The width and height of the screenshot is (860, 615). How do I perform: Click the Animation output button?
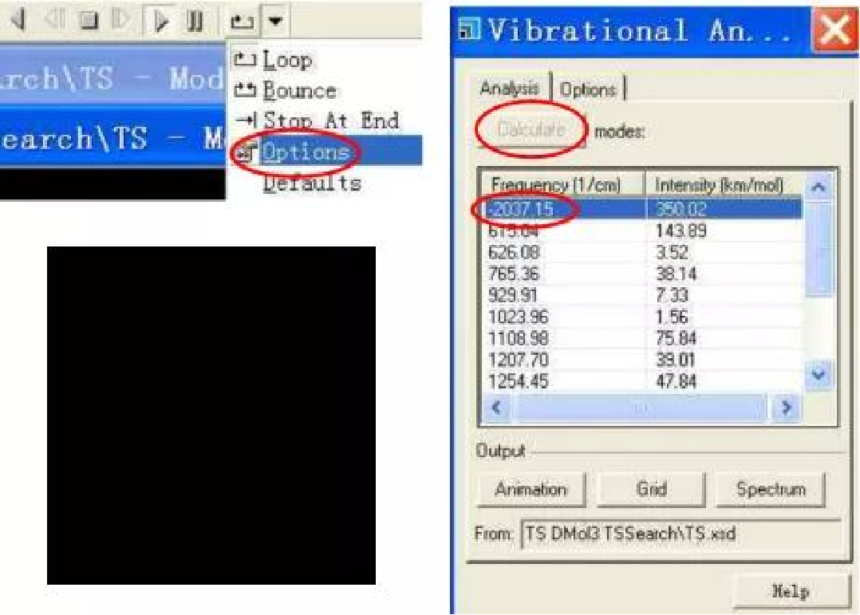(x=531, y=489)
